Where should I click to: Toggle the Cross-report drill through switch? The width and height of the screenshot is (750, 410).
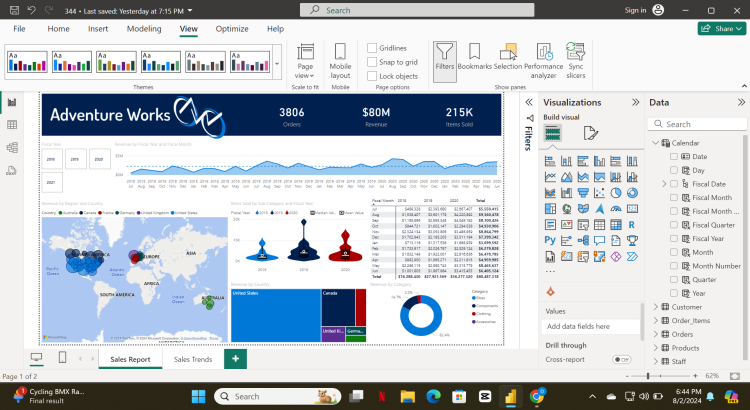(621, 359)
